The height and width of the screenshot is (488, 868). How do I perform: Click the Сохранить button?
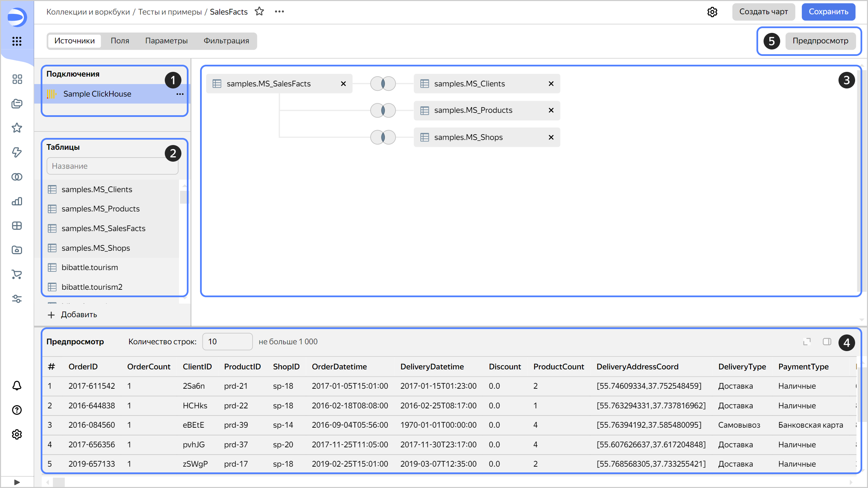(828, 12)
